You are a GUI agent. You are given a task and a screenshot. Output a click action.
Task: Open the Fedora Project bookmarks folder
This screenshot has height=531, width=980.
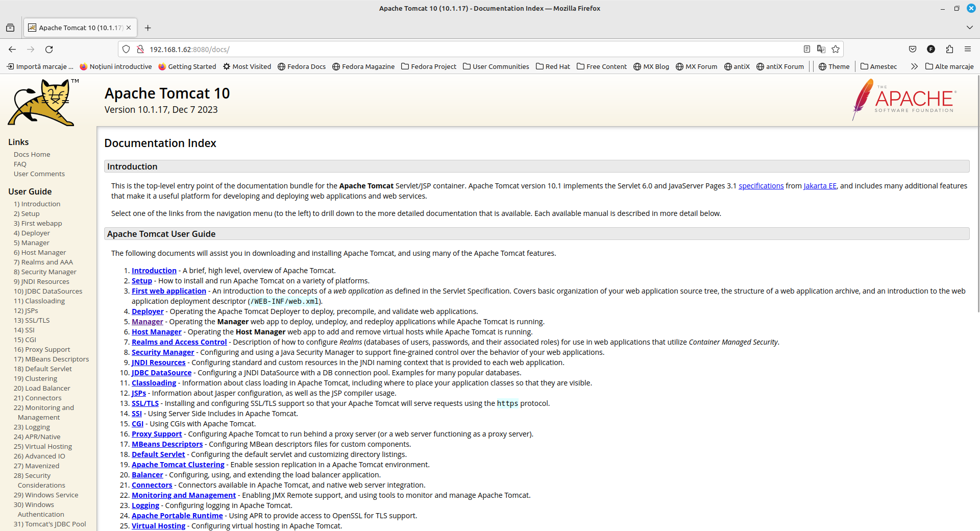coord(429,66)
